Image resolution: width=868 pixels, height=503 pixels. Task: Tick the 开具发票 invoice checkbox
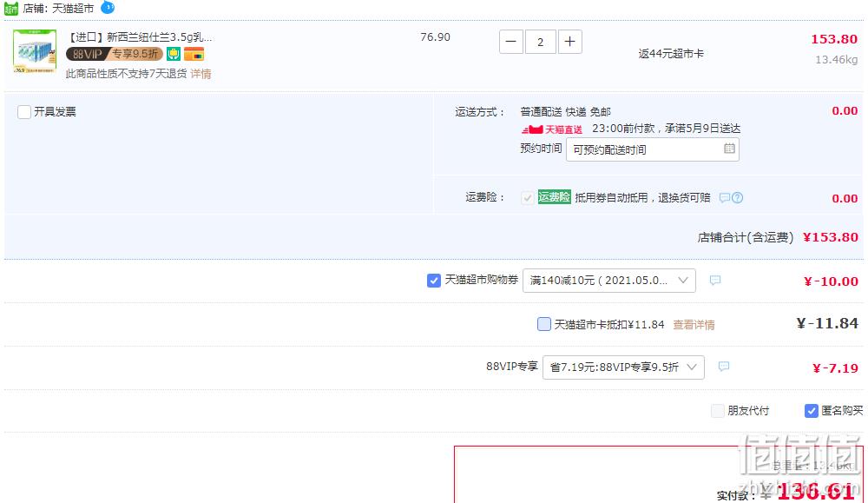click(23, 112)
